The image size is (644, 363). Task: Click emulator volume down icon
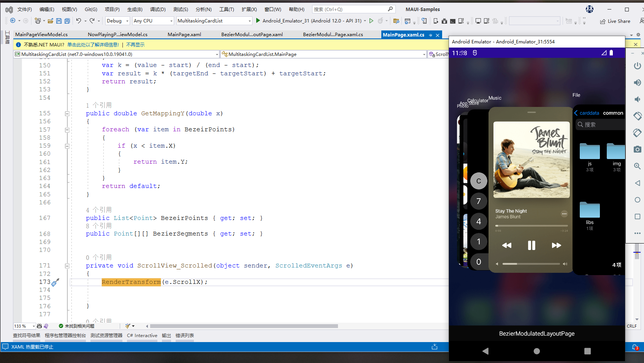point(638,99)
